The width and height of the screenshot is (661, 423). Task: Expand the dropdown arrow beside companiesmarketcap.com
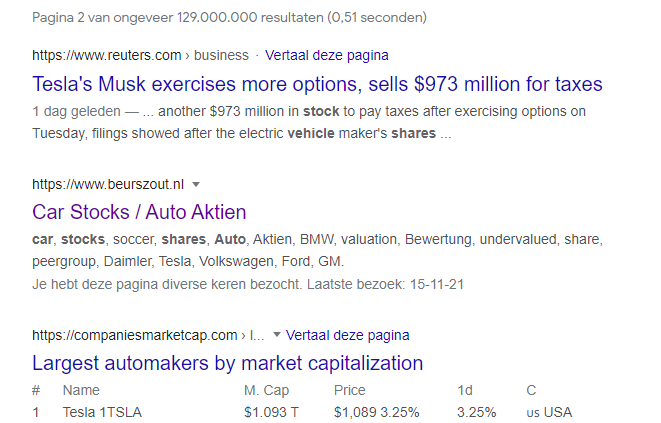(x=277, y=335)
